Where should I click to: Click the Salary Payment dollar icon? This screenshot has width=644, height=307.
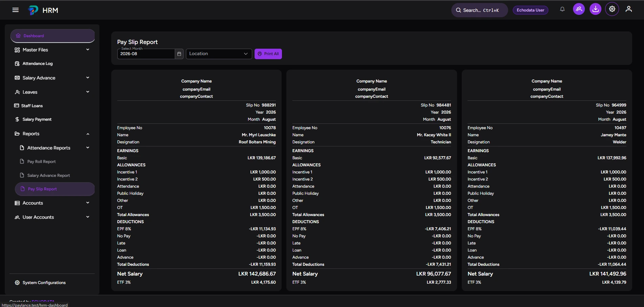[17, 119]
